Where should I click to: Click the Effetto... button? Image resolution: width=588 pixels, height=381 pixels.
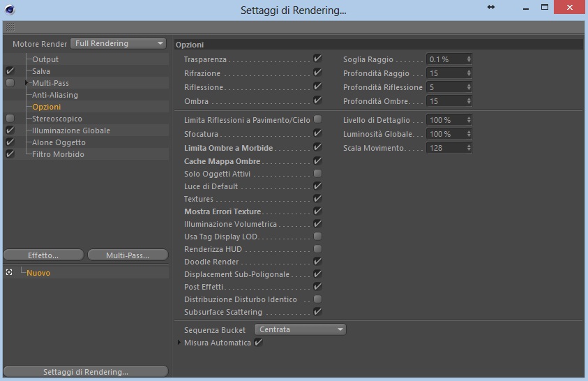coord(43,255)
